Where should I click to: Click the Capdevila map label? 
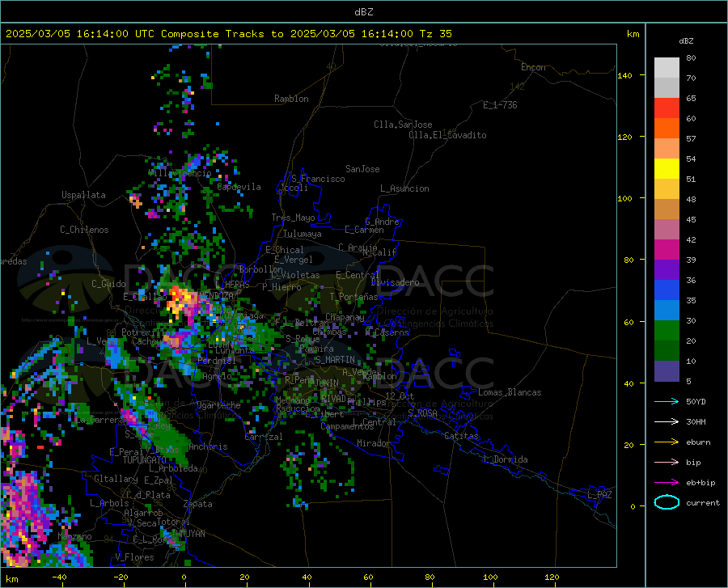pos(239,187)
